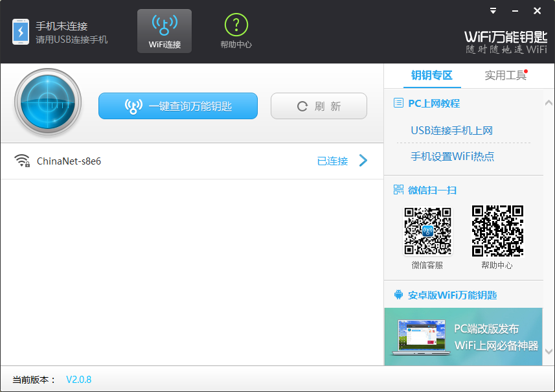Click the PC上网教程 list icon
The image size is (555, 392).
coord(398,103)
